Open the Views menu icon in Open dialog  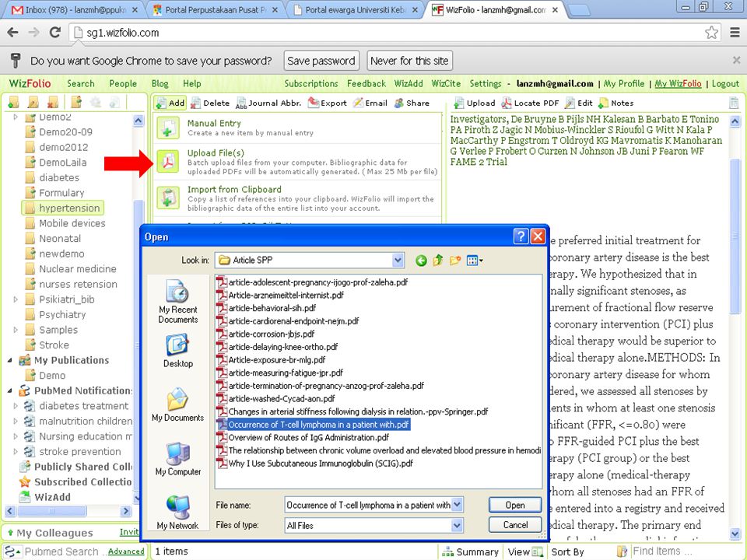click(x=475, y=260)
